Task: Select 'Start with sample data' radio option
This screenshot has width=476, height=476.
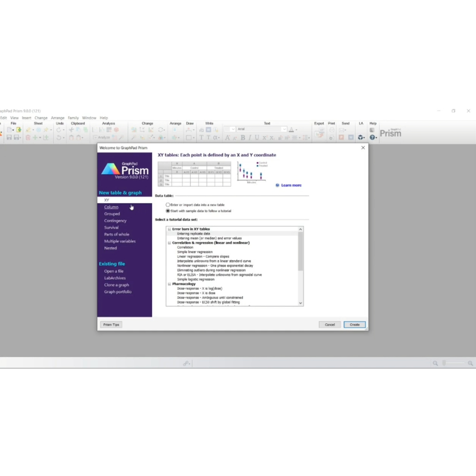Action: 168,211
